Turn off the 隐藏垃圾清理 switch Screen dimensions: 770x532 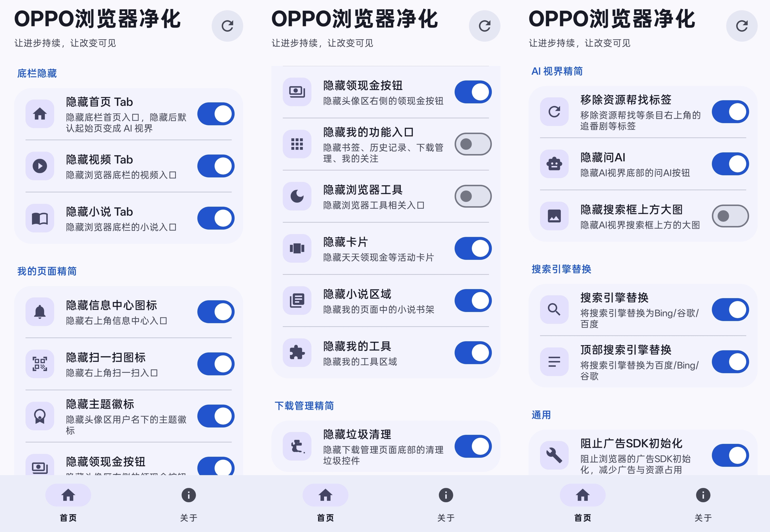point(473,446)
